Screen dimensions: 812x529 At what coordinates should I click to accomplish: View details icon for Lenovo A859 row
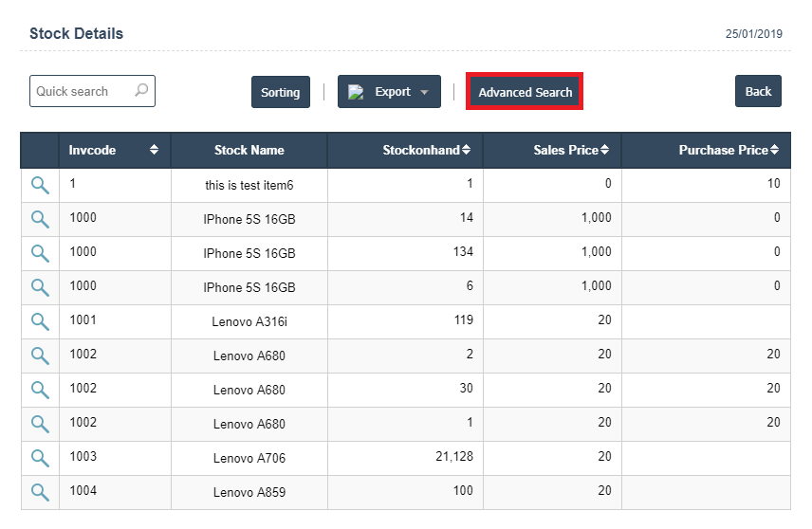click(x=40, y=492)
